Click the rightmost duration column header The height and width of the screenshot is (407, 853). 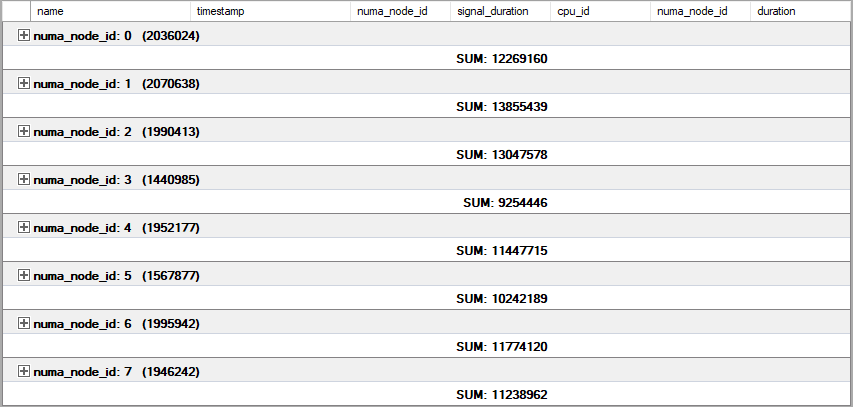[800, 11]
